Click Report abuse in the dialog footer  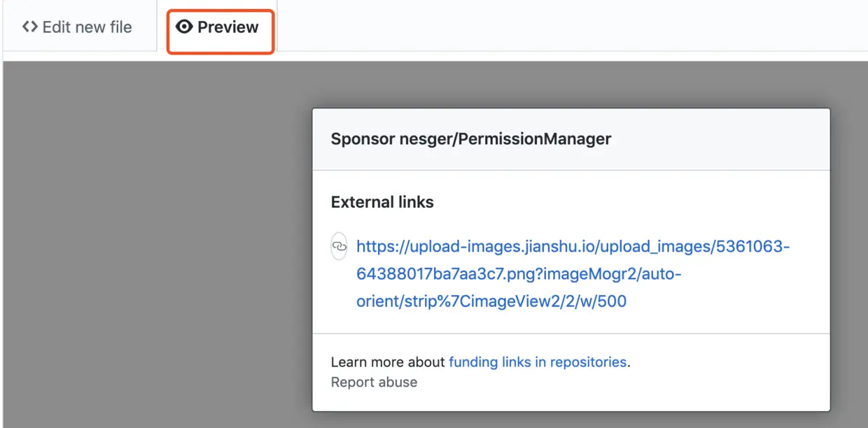coord(374,383)
